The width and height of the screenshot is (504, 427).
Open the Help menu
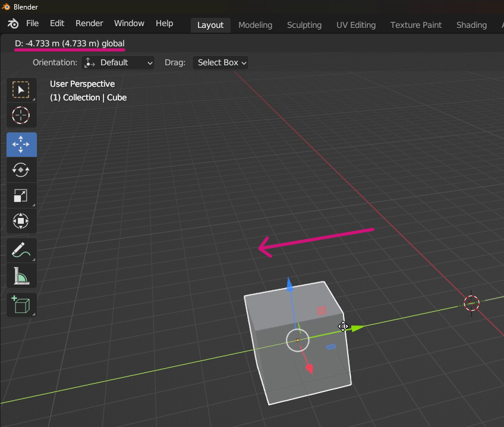coord(164,23)
